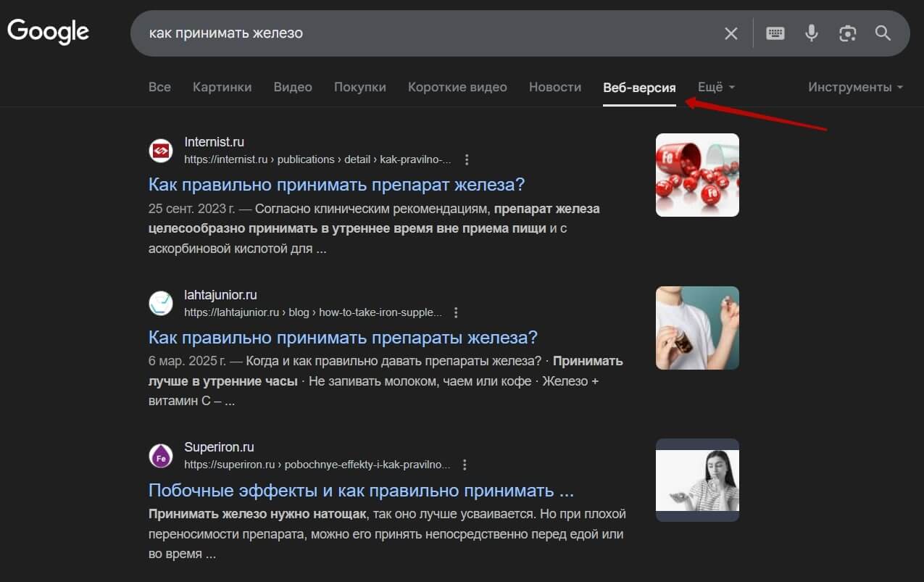Click 'Принимать железо нужно натощак' snippet text

258,514
